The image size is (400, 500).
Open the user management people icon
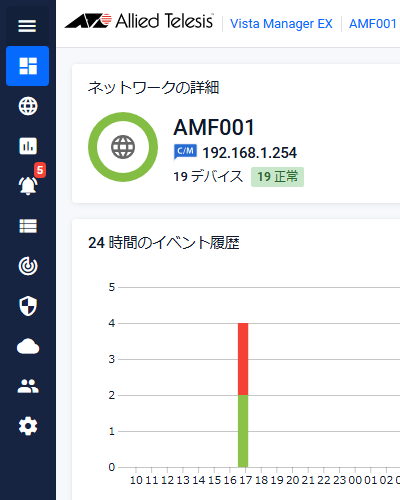pyautogui.click(x=28, y=386)
